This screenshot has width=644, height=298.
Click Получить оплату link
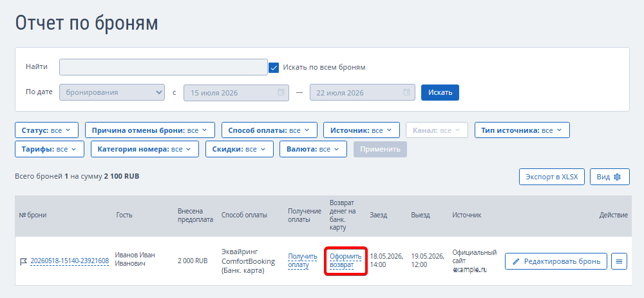point(303,261)
